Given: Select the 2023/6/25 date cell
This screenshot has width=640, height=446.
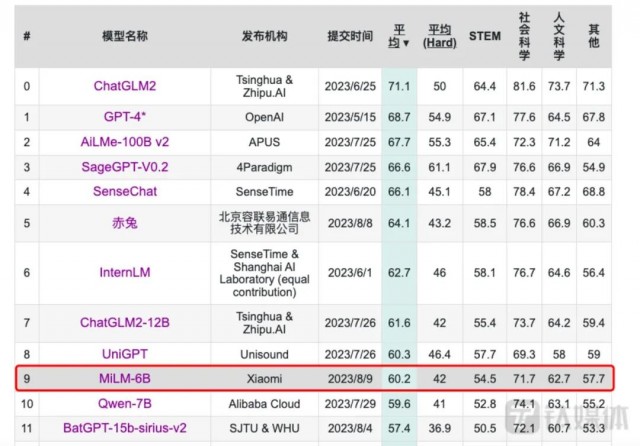Looking at the screenshot, I should click(x=350, y=86).
